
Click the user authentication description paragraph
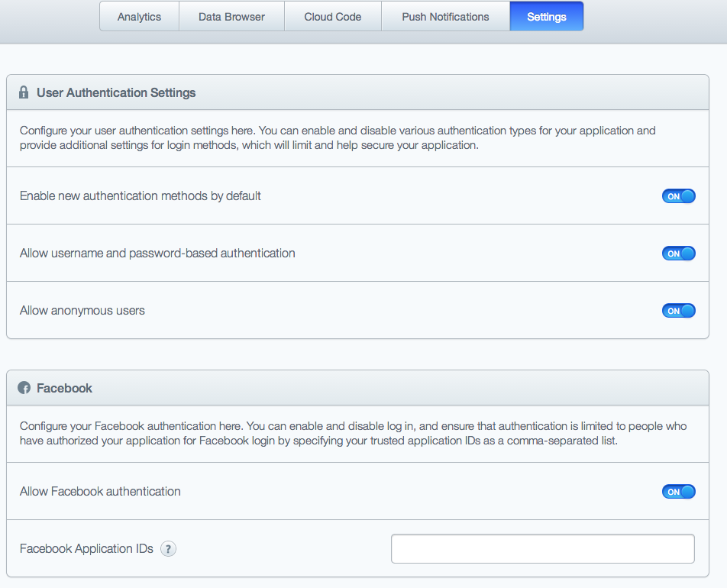(x=336, y=138)
